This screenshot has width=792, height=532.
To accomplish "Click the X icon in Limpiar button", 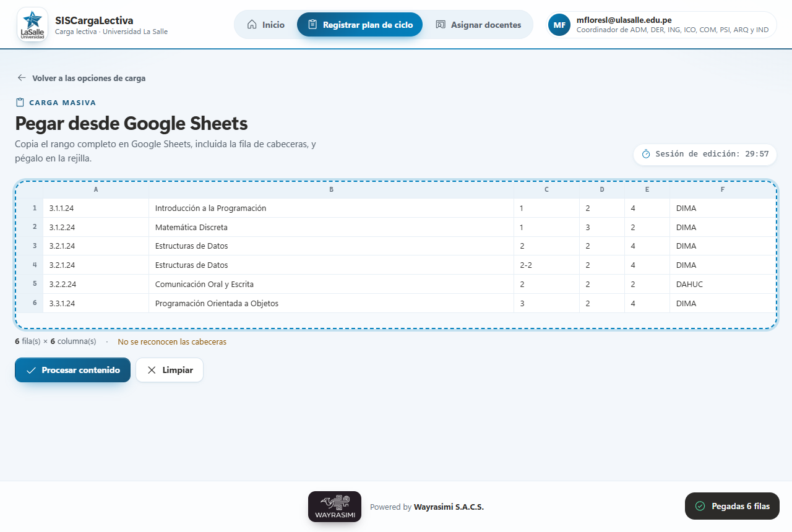I will pyautogui.click(x=152, y=370).
